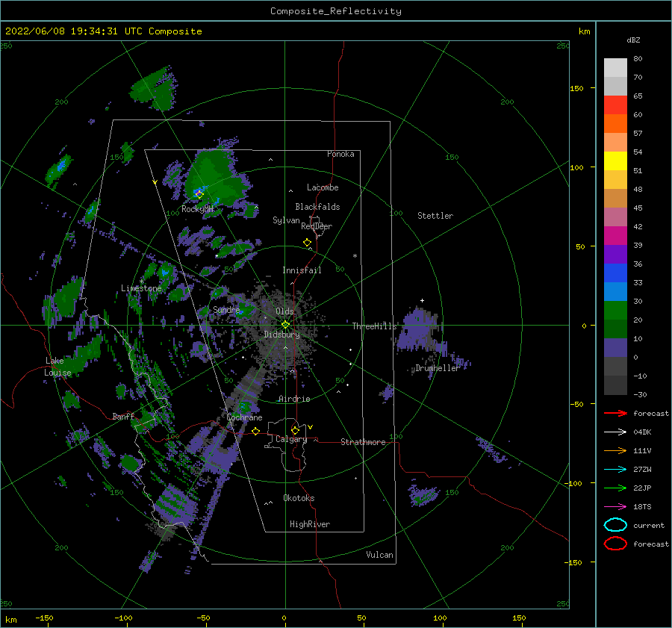The height and width of the screenshot is (628, 672).
Task: Click the orange 111V arrow legend icon
Action: coord(615,450)
